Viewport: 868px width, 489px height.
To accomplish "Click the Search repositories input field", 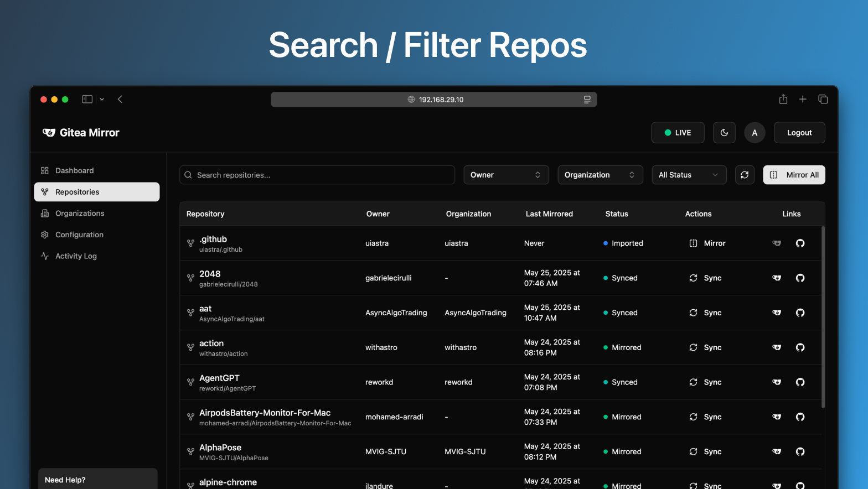I will pos(317,175).
